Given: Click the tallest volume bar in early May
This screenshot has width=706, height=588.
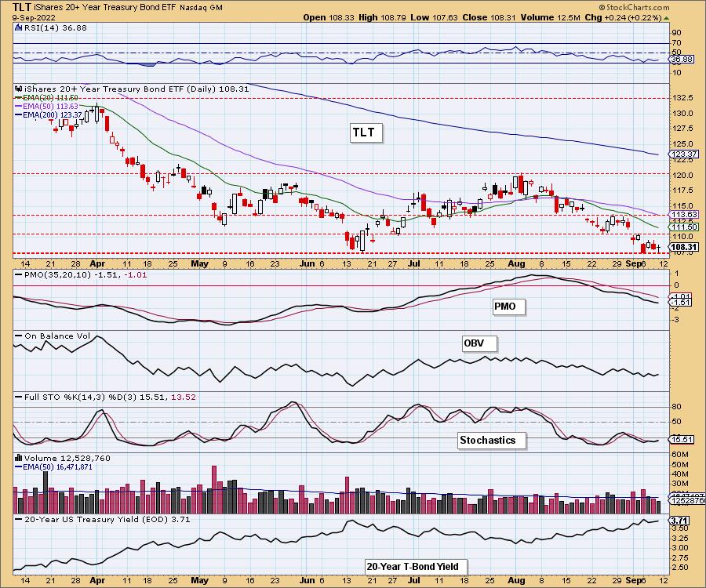Looking at the screenshot, I should [x=214, y=489].
